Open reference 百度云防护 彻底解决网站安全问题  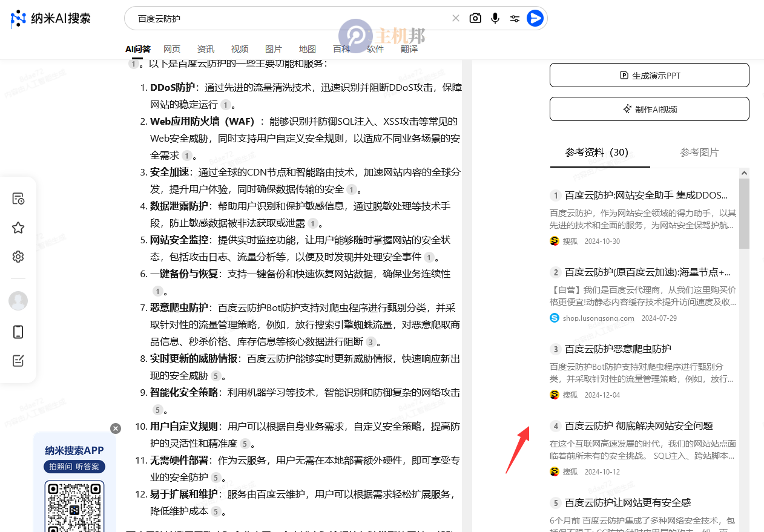[x=639, y=426]
